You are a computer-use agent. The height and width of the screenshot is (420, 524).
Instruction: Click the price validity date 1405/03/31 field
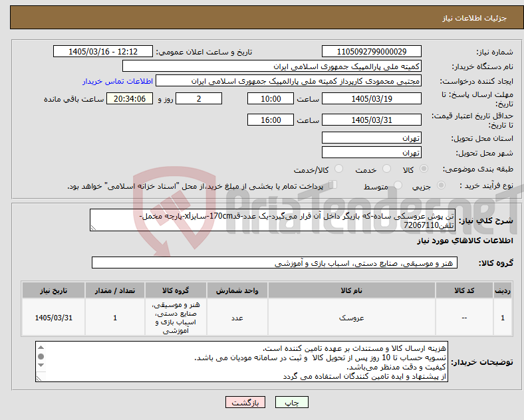[371, 120]
